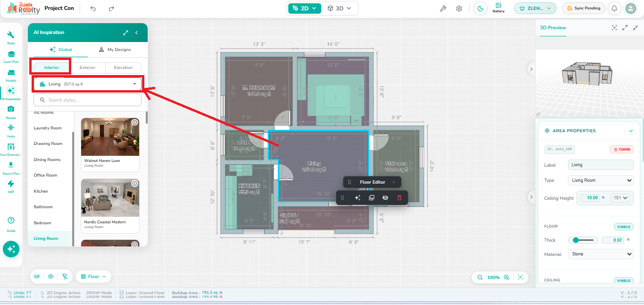The height and width of the screenshot is (305, 644).
Task: Open the user profile avatar
Action: point(631,8)
